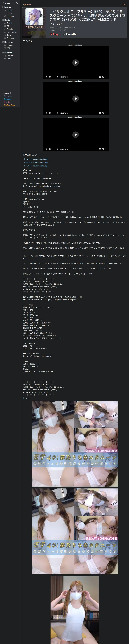Viewport: 129px width, 644px height.
Task: Adjust volume slider on skmiz-hitomi1.mp4 player
Action: click(55, 77)
